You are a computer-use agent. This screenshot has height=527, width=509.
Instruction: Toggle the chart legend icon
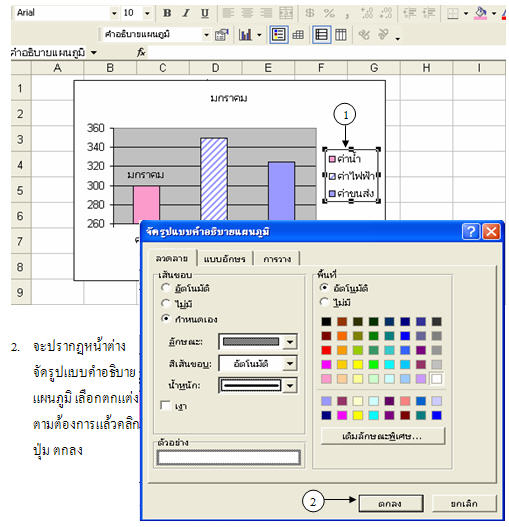tap(278, 35)
